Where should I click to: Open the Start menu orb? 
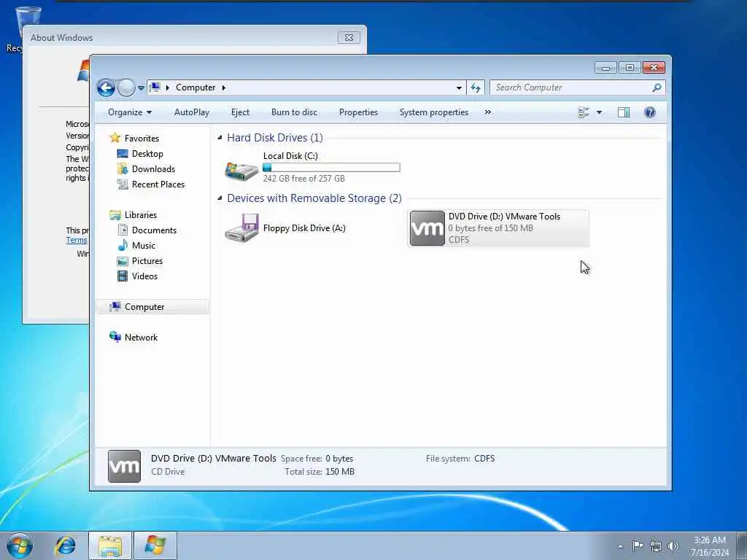click(x=20, y=545)
